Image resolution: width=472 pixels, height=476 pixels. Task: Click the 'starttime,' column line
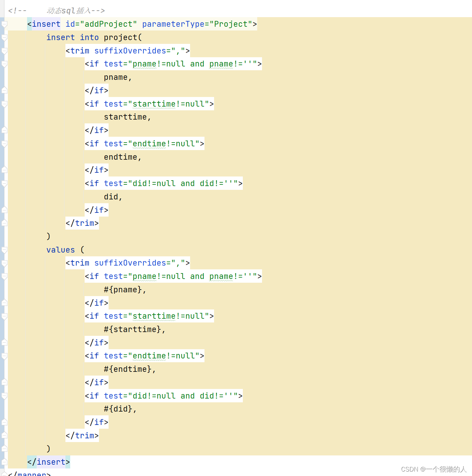pyautogui.click(x=127, y=117)
